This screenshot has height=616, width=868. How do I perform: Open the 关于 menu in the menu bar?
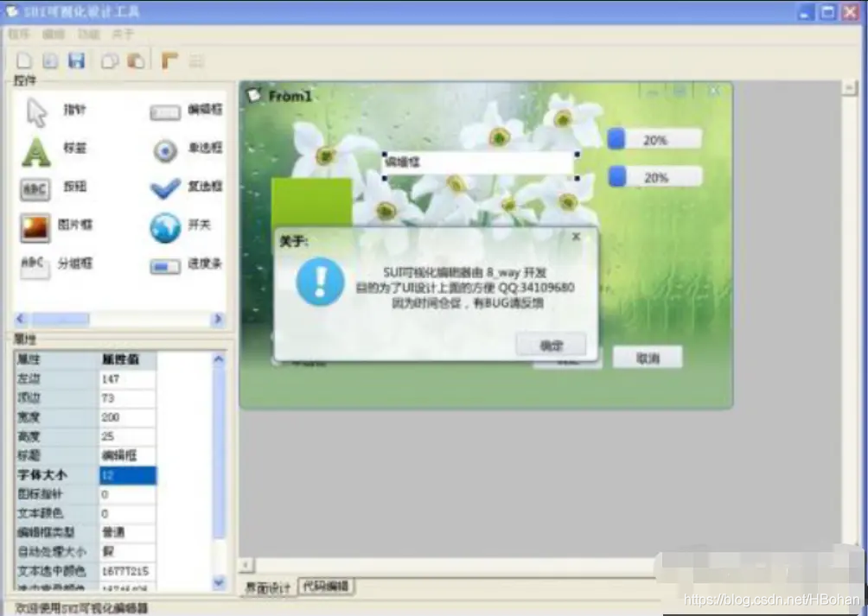[x=123, y=35]
